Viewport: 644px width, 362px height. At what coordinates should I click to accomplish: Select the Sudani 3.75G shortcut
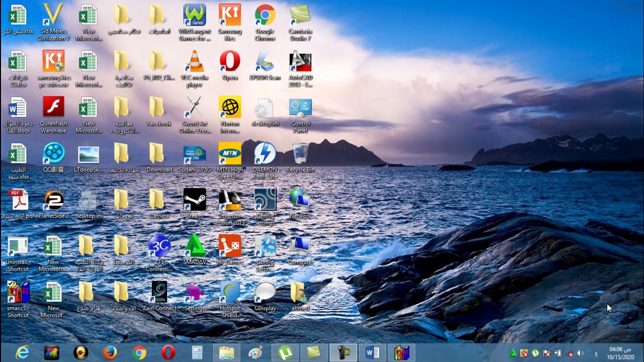point(195,158)
